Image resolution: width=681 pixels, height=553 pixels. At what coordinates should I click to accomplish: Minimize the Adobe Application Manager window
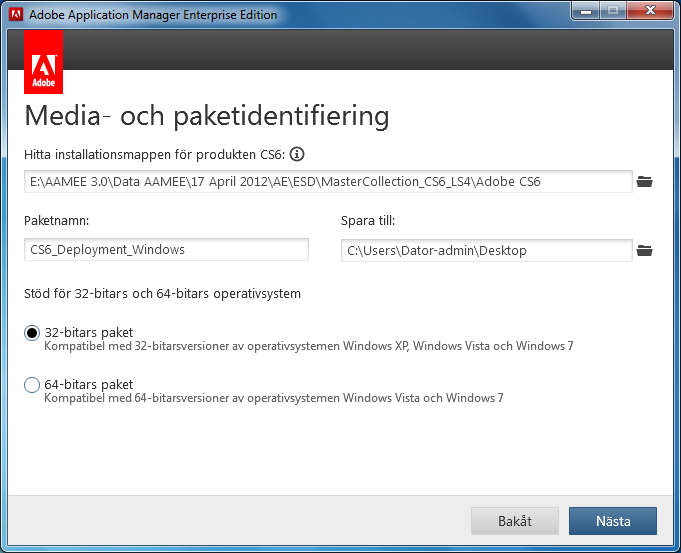tap(586, 11)
